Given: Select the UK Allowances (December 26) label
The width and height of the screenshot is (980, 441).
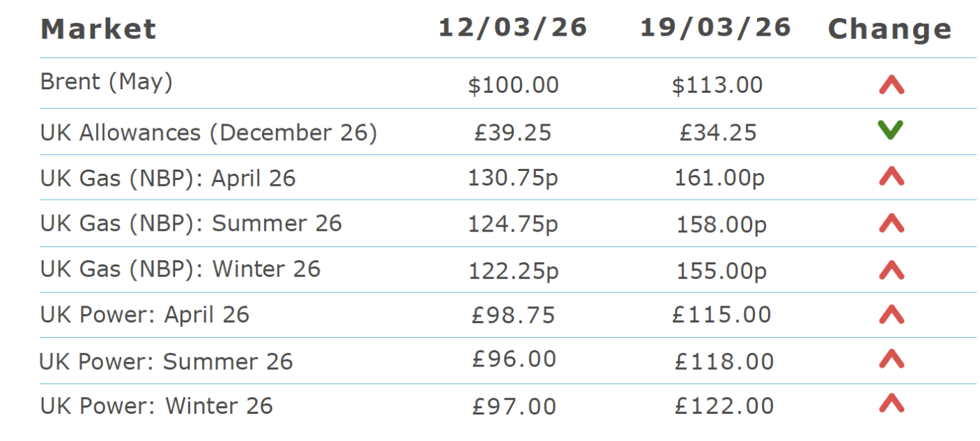Looking at the screenshot, I should [x=208, y=133].
